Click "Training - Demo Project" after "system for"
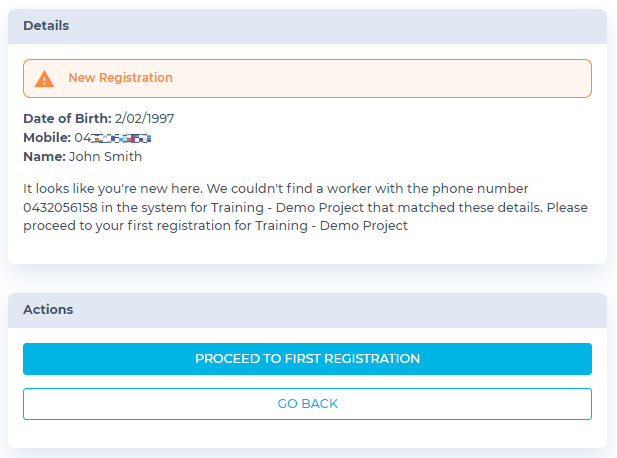 [x=287, y=207]
